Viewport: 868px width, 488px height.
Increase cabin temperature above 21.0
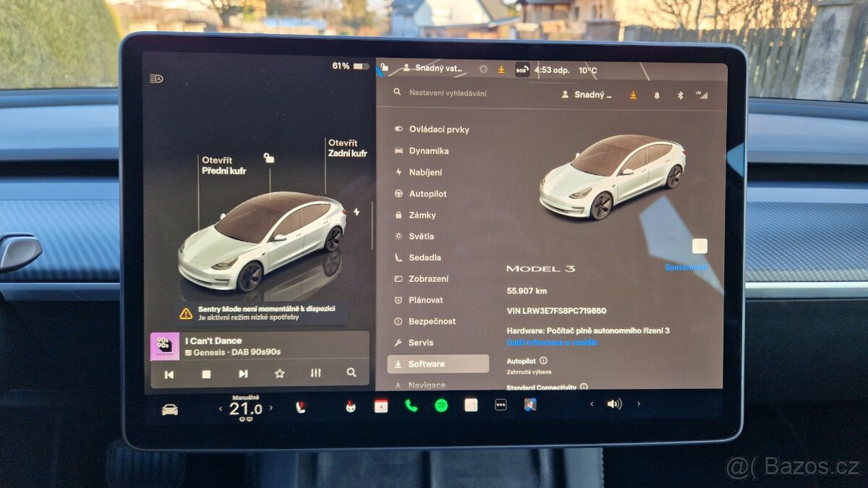[271, 408]
